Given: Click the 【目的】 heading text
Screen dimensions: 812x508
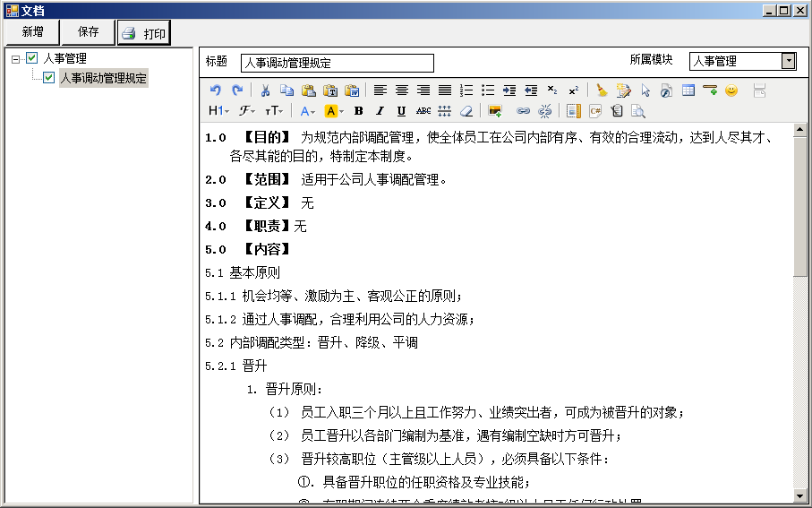Looking at the screenshot, I should point(267,137).
